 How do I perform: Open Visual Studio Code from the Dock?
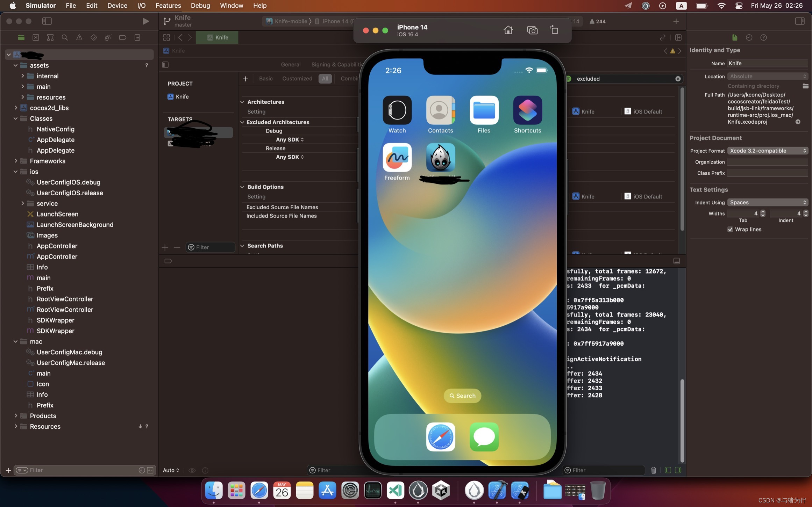[x=396, y=491]
